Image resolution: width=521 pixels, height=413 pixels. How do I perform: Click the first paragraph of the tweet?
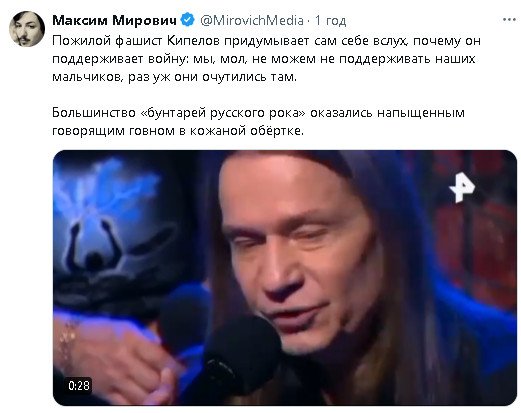tap(267, 59)
